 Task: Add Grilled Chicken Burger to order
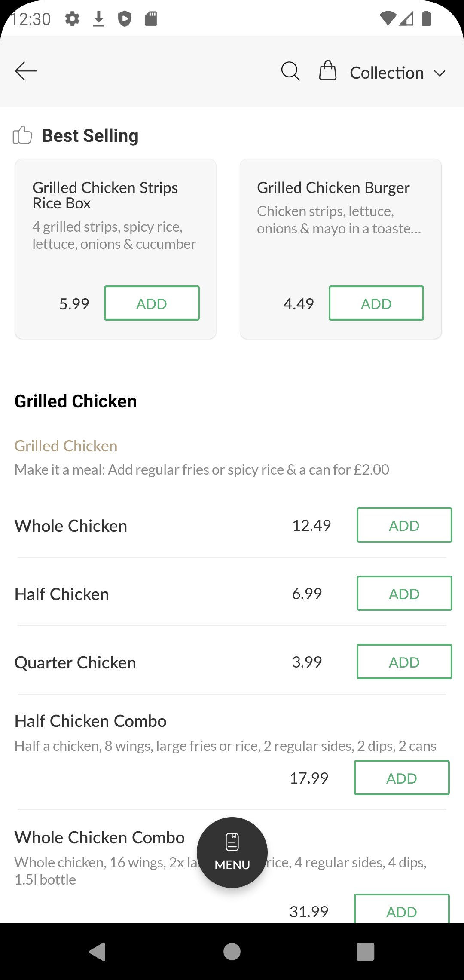click(x=376, y=303)
